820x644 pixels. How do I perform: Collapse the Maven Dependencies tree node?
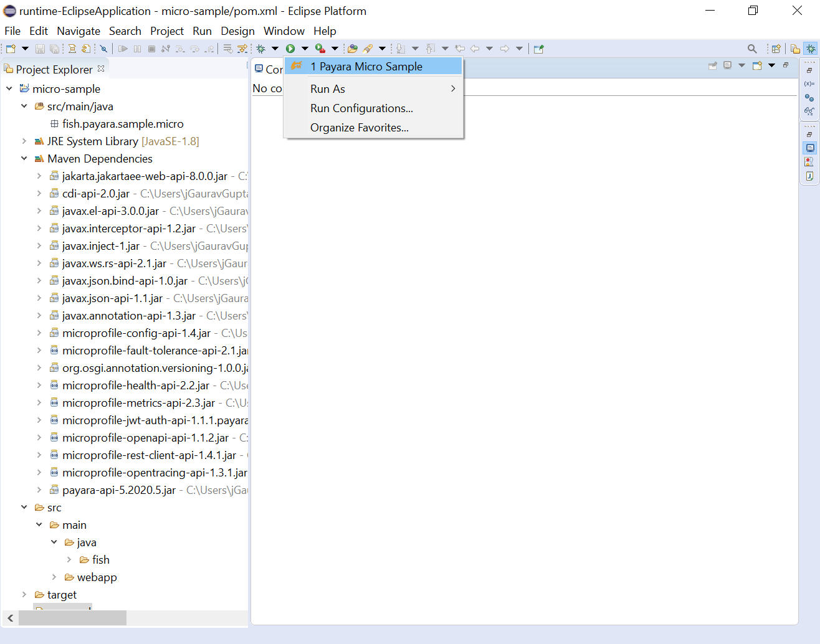[24, 159]
